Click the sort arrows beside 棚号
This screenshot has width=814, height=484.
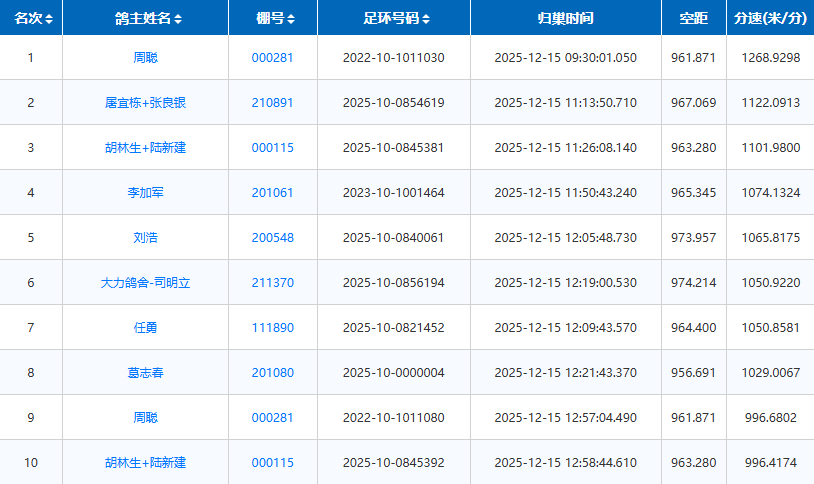290,19
